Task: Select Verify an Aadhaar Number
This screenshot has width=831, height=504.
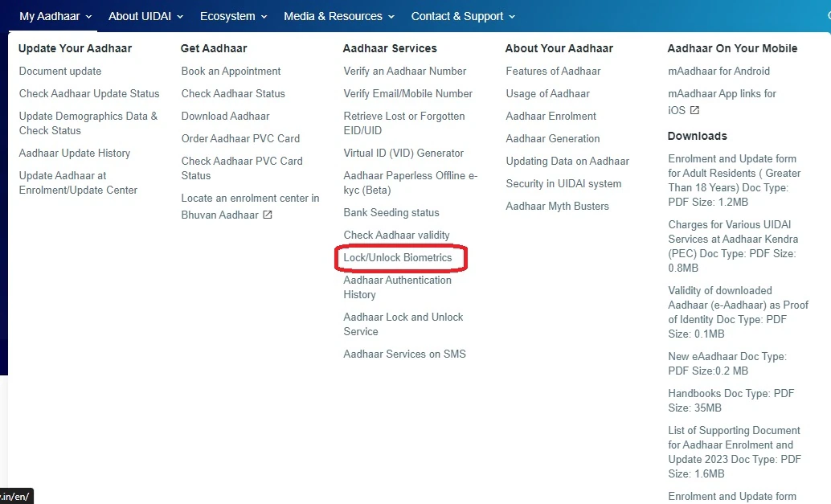Action: 405,71
